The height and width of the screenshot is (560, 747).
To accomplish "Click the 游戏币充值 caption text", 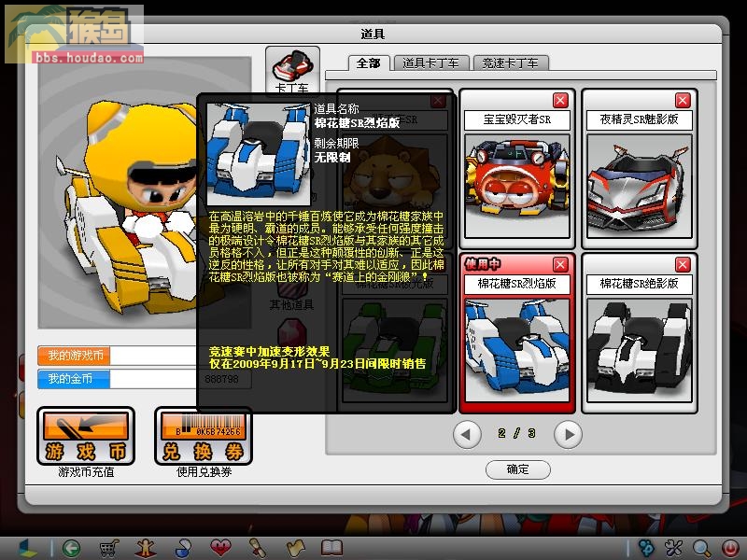I will [86, 472].
